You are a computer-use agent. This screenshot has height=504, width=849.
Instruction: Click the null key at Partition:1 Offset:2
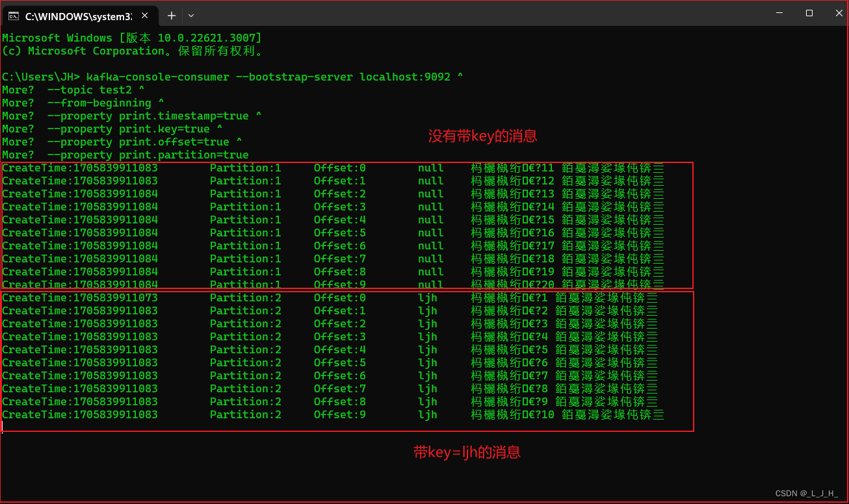(431, 194)
